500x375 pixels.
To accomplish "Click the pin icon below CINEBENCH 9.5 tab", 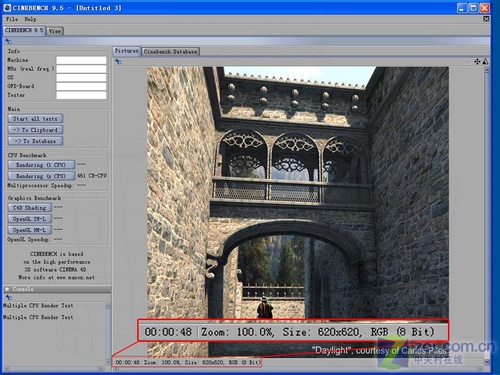I will tap(8, 41).
